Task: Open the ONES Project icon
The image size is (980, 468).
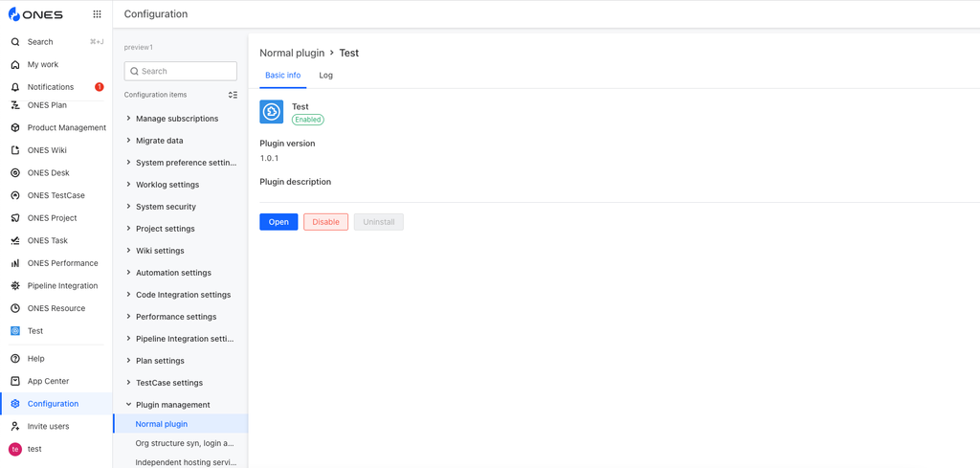Action: pyautogui.click(x=15, y=218)
